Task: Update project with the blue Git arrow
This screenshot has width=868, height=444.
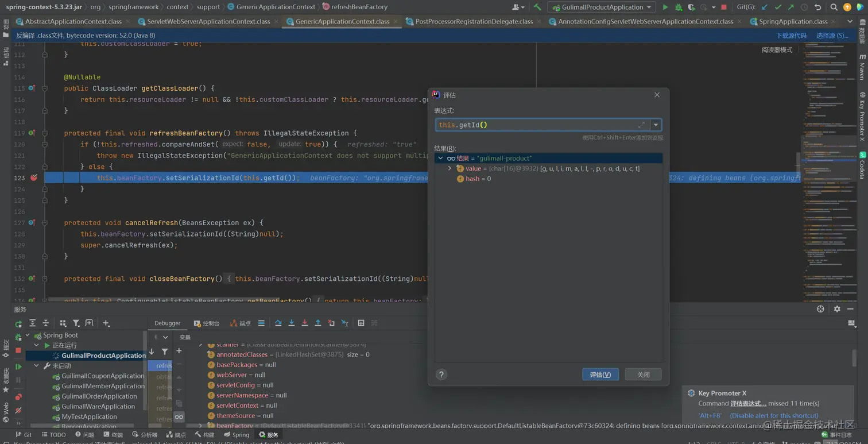Action: pos(765,7)
